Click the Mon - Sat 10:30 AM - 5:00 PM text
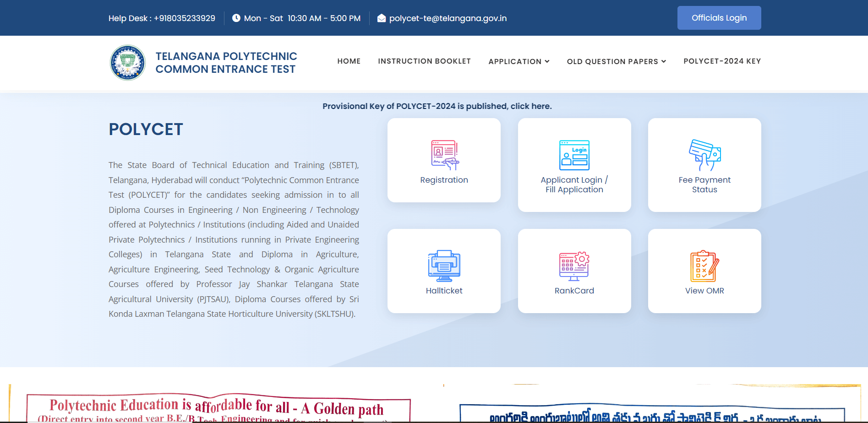The width and height of the screenshot is (868, 423). (302, 18)
